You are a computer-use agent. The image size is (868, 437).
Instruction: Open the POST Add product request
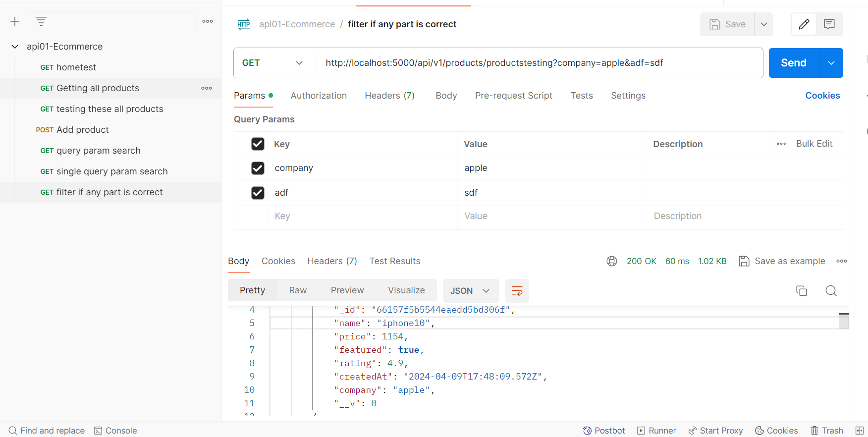(x=72, y=130)
